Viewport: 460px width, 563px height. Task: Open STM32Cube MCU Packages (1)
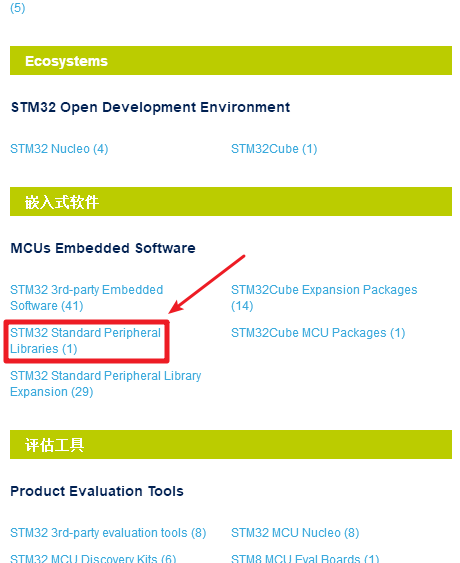[x=318, y=333]
